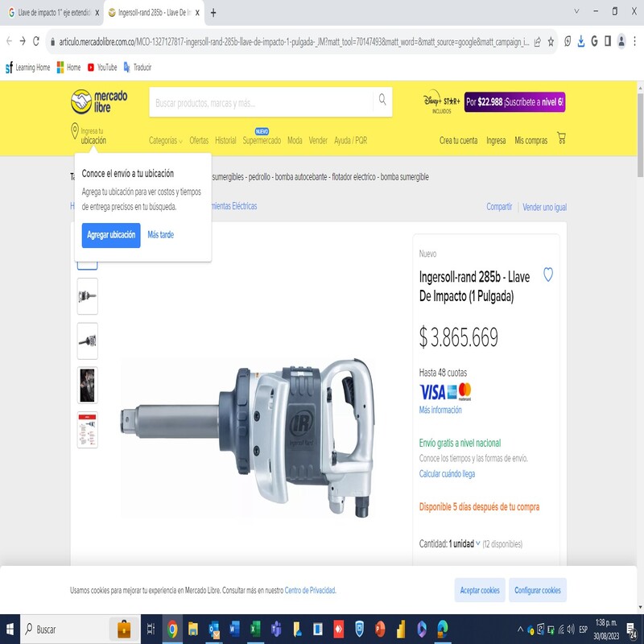This screenshot has height=644, width=644.
Task: Open the Historial menu item
Action: click(x=225, y=140)
